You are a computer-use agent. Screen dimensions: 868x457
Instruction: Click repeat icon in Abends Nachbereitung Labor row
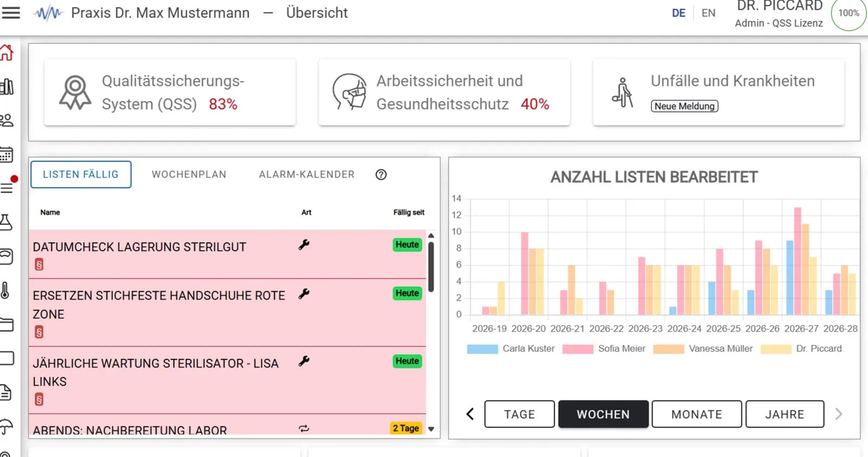[x=304, y=428]
